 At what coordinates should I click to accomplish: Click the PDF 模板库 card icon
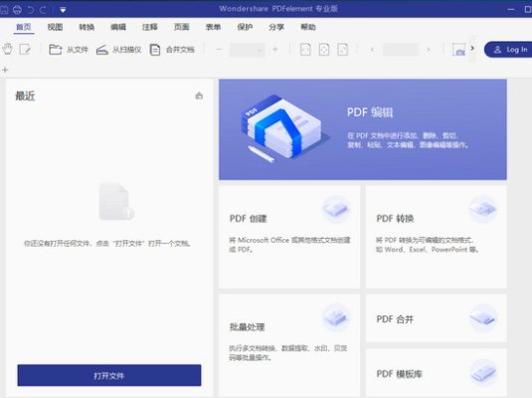pos(483,373)
